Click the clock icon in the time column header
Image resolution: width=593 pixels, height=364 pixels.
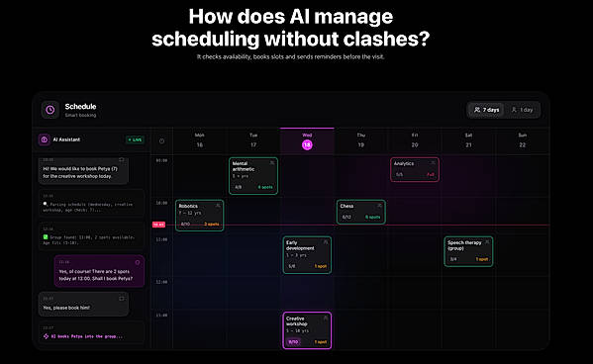[x=162, y=141]
